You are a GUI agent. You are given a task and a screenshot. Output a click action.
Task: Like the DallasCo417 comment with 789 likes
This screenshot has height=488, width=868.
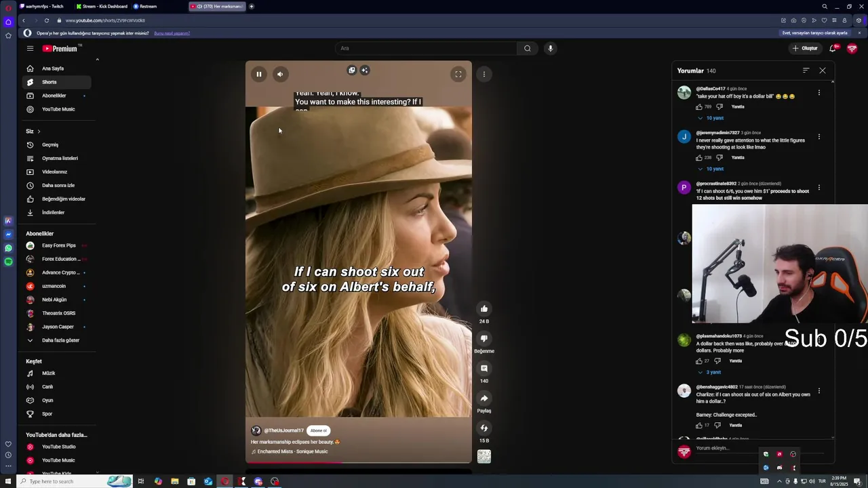[x=699, y=106]
